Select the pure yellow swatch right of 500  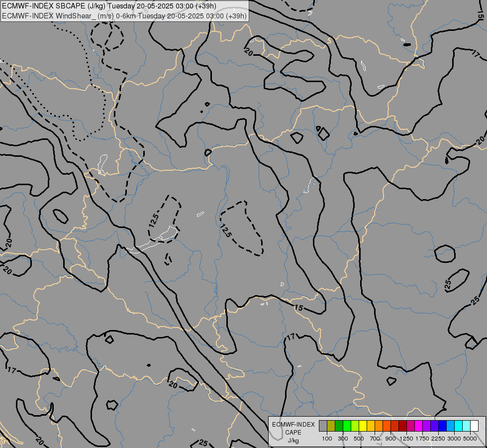point(363,426)
